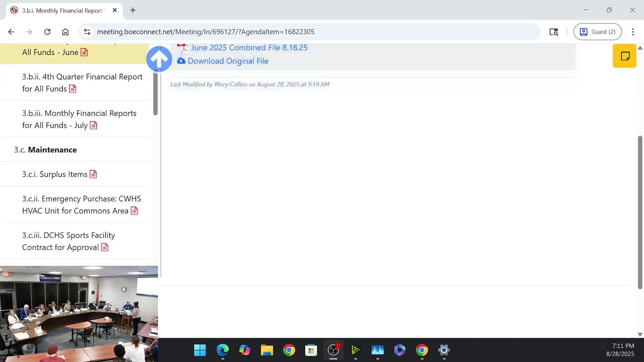Click the cloud download icon
Image resolution: width=644 pixels, height=362 pixels.
tap(181, 61)
